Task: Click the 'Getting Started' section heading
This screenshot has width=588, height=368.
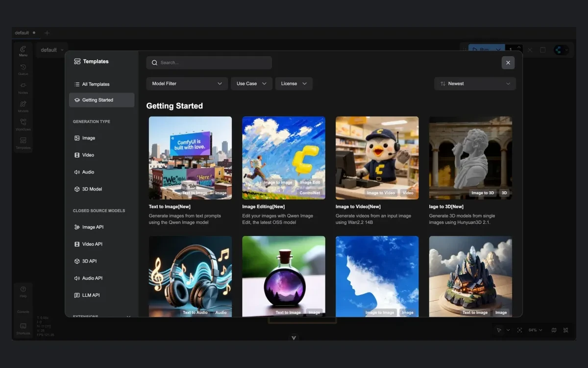Action: [174, 106]
